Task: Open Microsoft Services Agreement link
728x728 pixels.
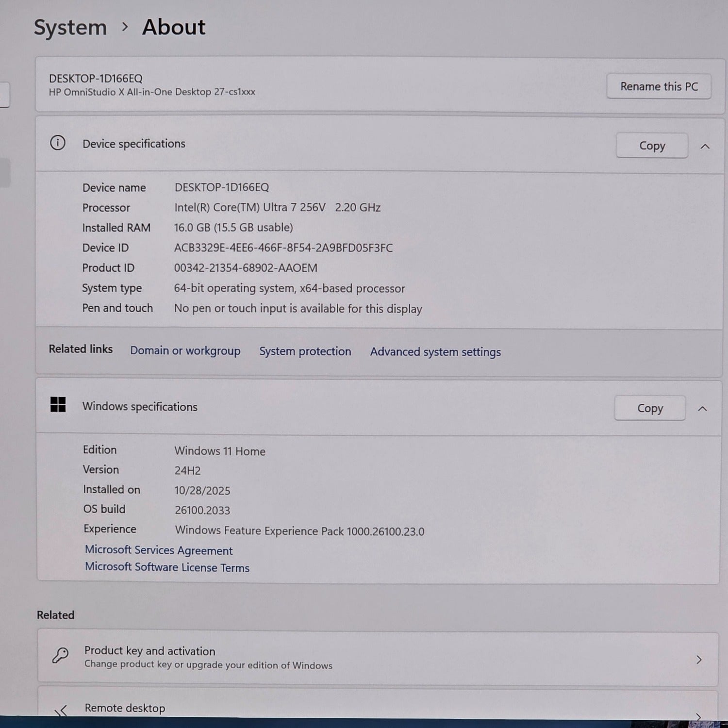Action: tap(159, 550)
